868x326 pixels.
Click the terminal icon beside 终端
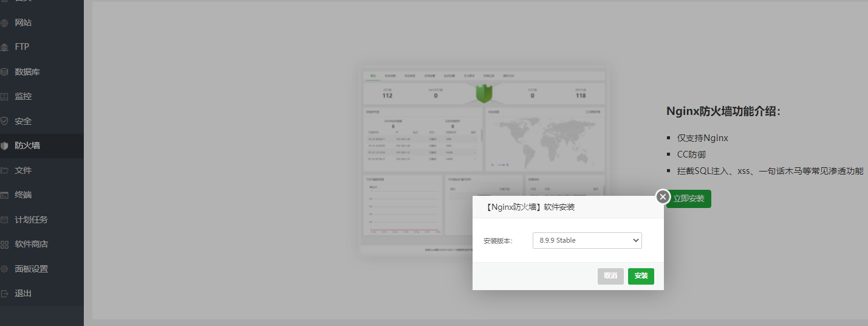pyautogui.click(x=4, y=195)
